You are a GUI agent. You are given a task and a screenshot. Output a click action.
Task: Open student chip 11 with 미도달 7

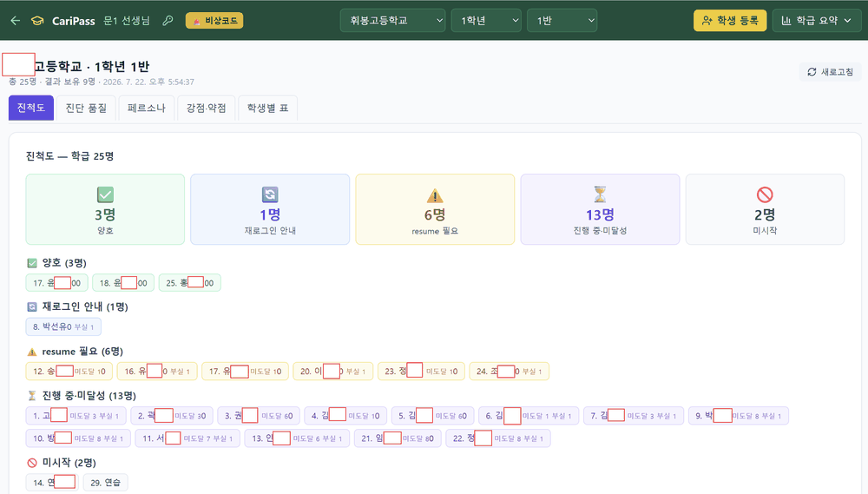coord(187,438)
